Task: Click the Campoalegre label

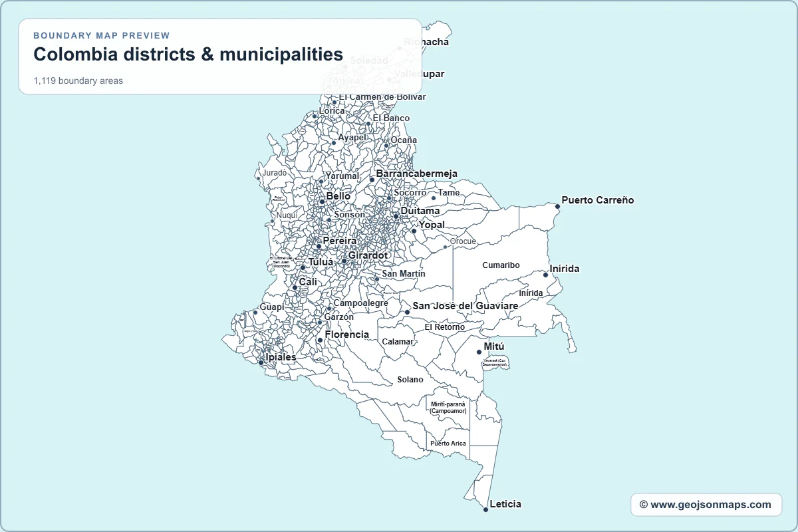Action: click(x=360, y=303)
